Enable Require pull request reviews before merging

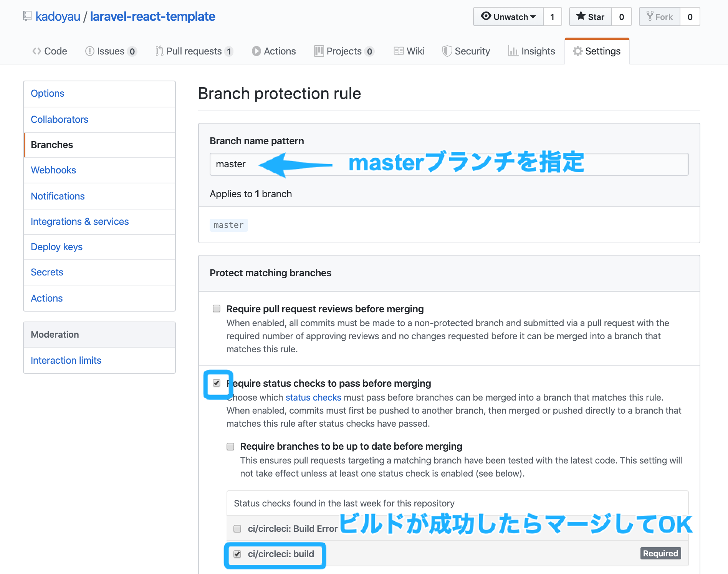tap(217, 309)
